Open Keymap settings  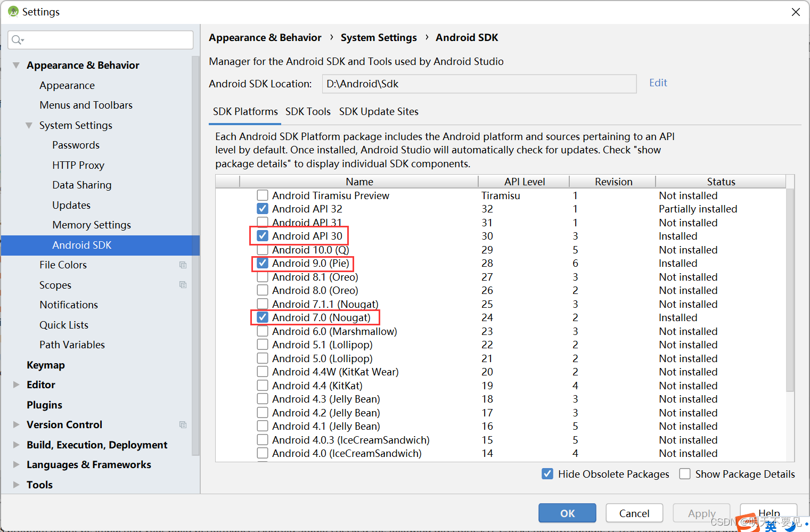coord(46,365)
